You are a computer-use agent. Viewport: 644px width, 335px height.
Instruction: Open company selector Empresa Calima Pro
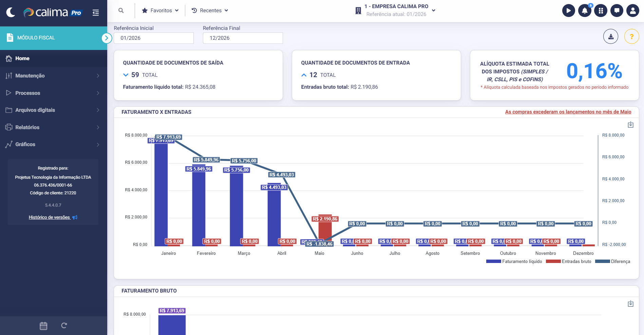(x=395, y=10)
